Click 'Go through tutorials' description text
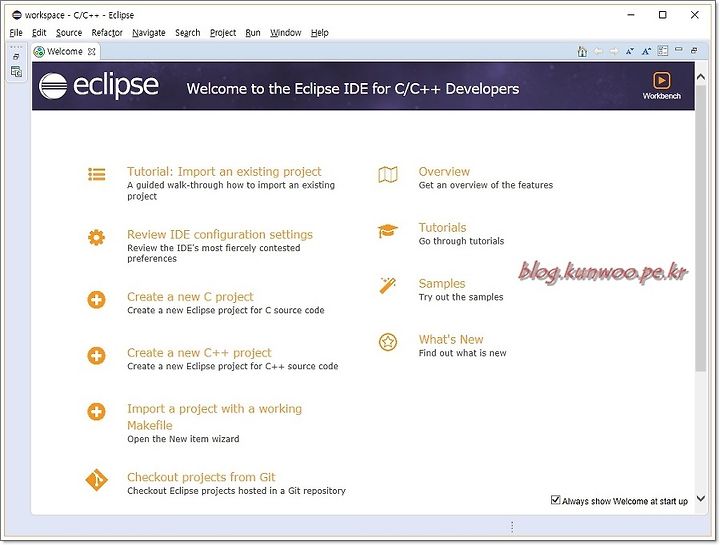720x545 pixels. pyautogui.click(x=461, y=241)
